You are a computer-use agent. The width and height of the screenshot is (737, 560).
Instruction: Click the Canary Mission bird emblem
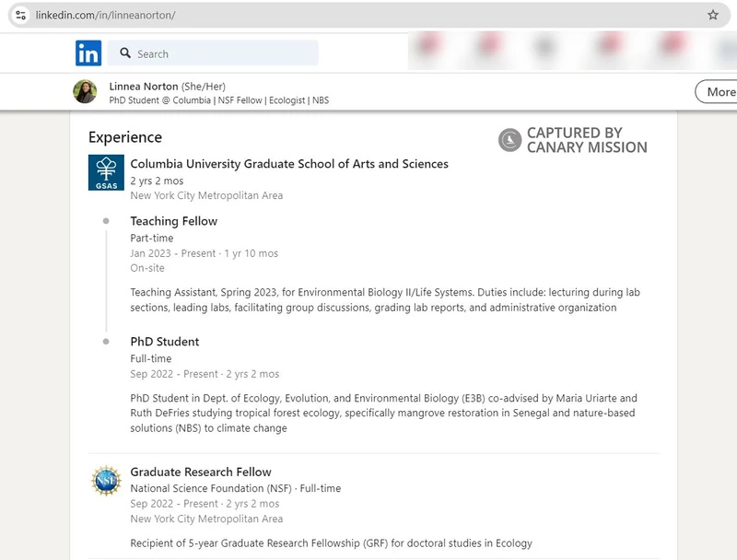click(x=509, y=142)
